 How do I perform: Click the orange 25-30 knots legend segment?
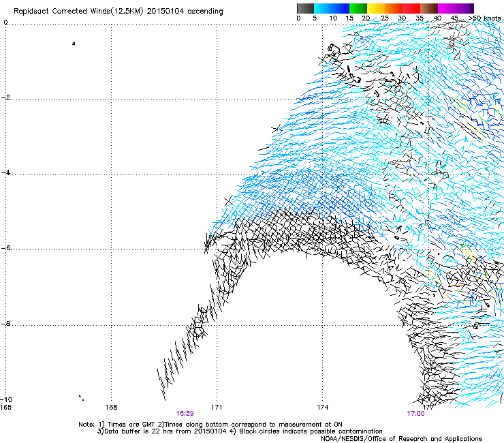[x=394, y=8]
